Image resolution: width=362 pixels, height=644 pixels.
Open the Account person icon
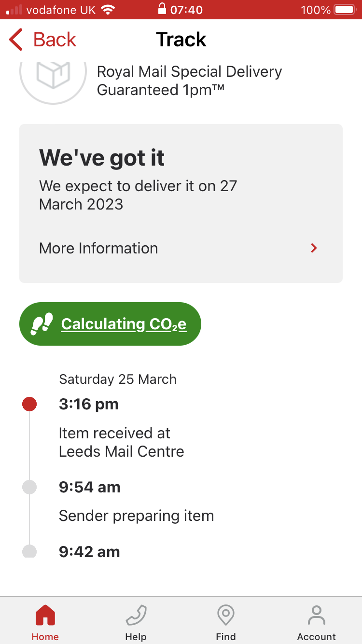[x=317, y=616]
